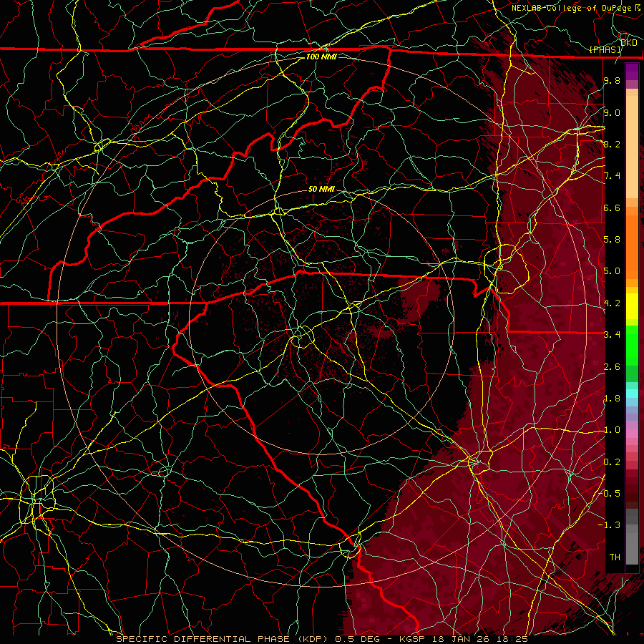Click the "SPECIFIC DIFFERENTIAL PHASE (KDP)" caption text

223,639
